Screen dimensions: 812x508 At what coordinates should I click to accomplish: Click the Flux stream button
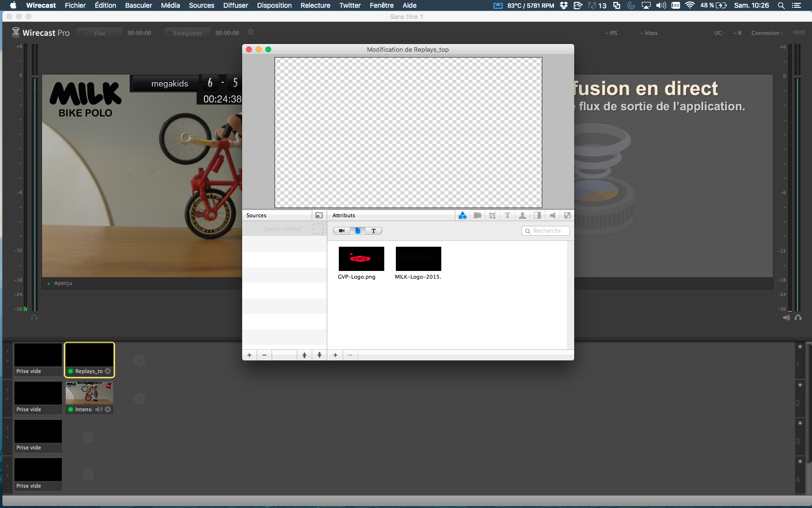[100, 33]
